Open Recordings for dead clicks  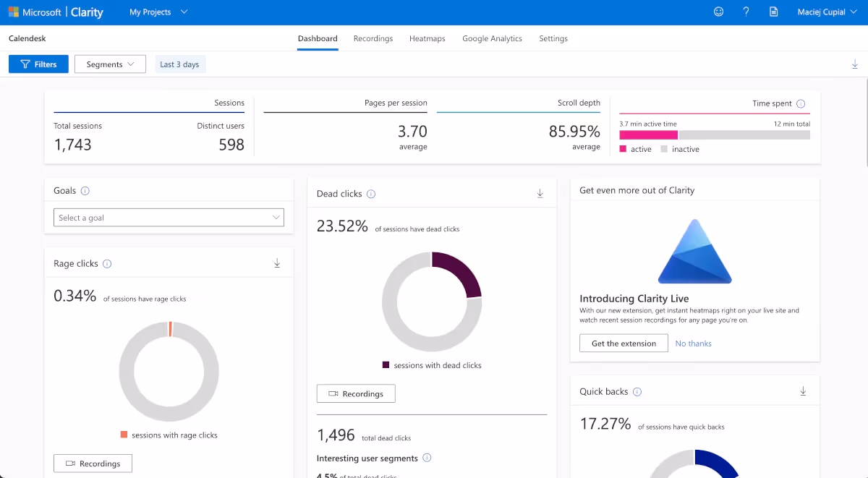pyautogui.click(x=356, y=394)
